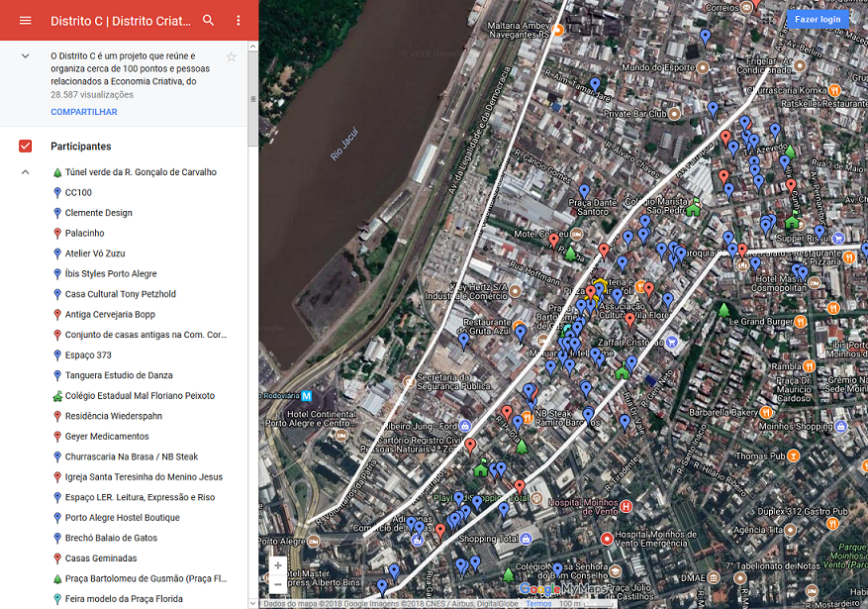Open the Termos link

click(538, 604)
